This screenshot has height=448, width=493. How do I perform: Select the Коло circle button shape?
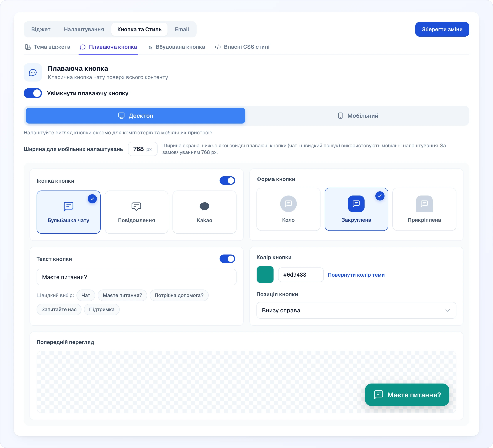(288, 209)
